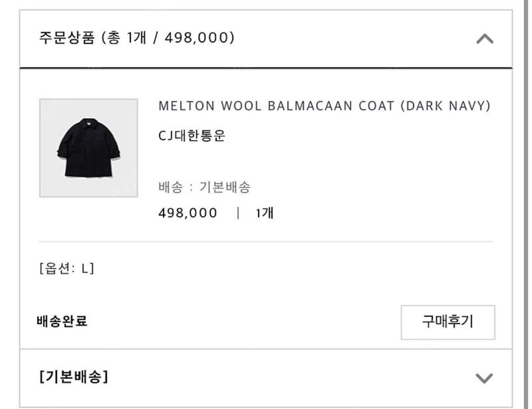The height and width of the screenshot is (409, 532).
Task: Open the navy coat product thumbnail
Action: pyautogui.click(x=88, y=148)
